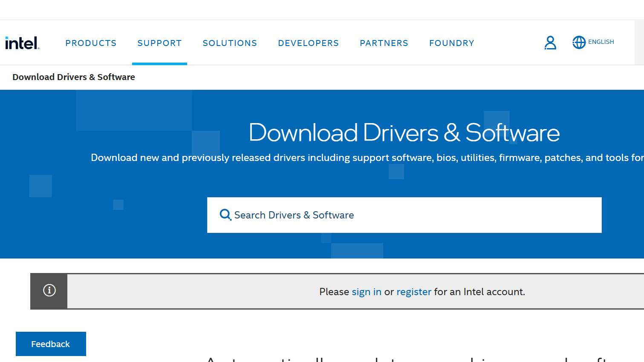Click the text 'for an Intel account.'

click(x=479, y=292)
